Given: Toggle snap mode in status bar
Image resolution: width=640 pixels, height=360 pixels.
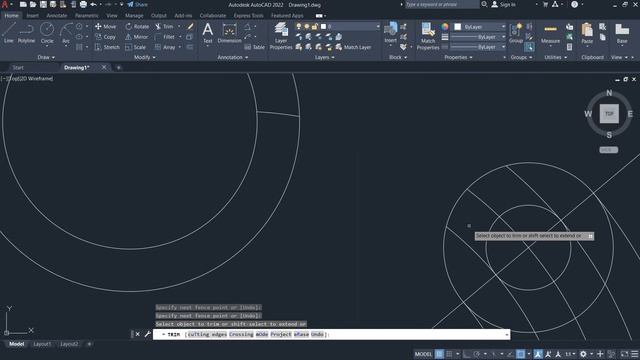Looking at the screenshot, I should click(449, 354).
